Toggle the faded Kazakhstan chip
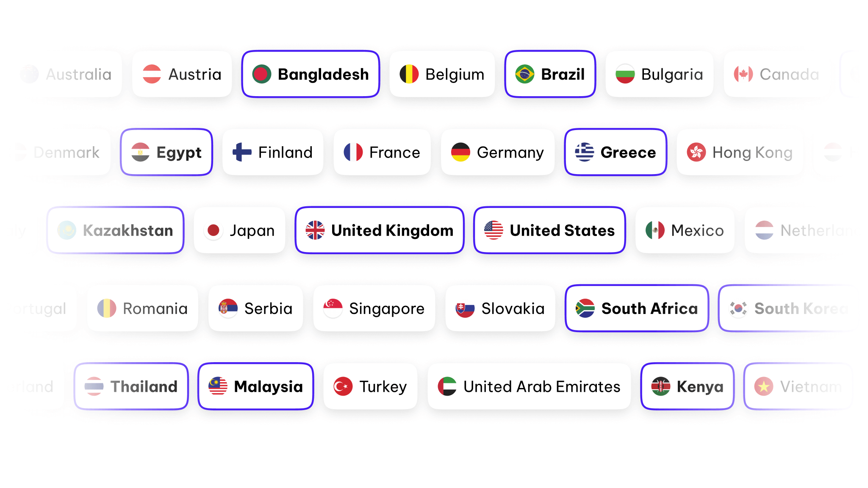Viewport: 868px width, 488px height. coord(116,230)
